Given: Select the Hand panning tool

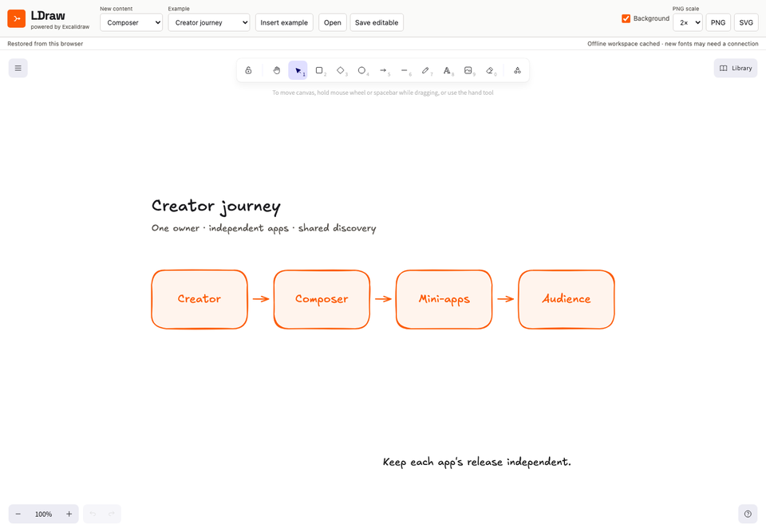Looking at the screenshot, I should click(x=277, y=70).
